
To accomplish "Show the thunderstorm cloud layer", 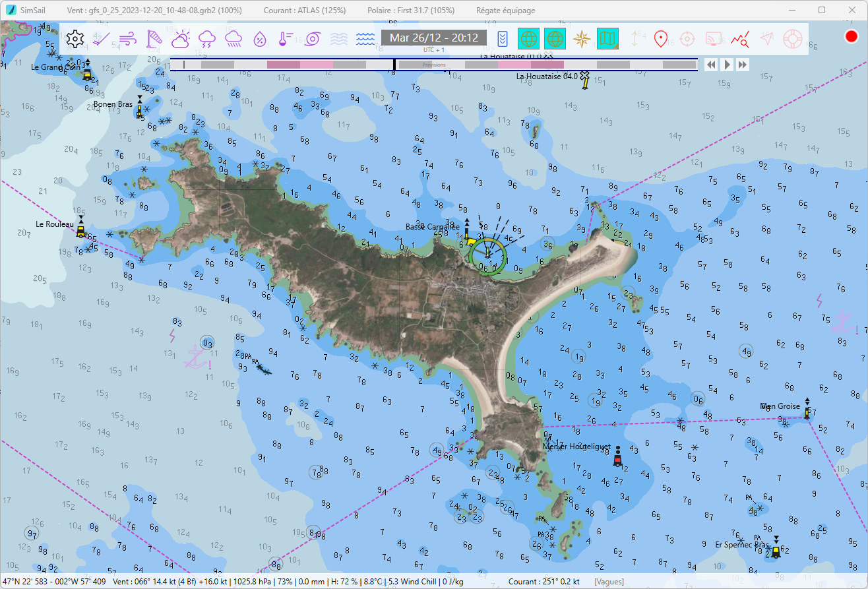I will click(x=207, y=39).
